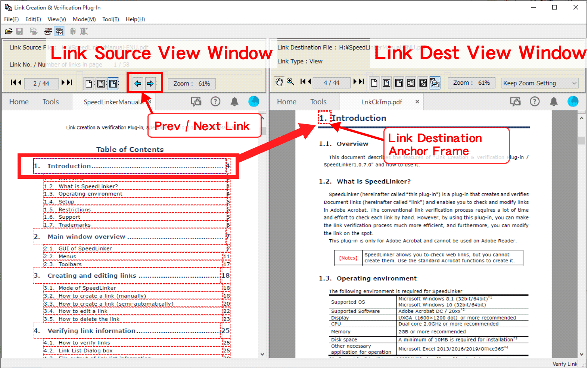The height and width of the screenshot is (368, 588).
Task: Select LnkCkTmp.pdf document tab
Action: point(382,102)
